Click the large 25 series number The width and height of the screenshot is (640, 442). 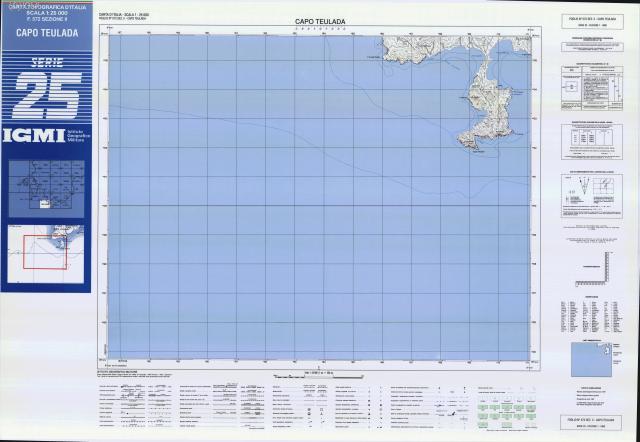(x=47, y=96)
